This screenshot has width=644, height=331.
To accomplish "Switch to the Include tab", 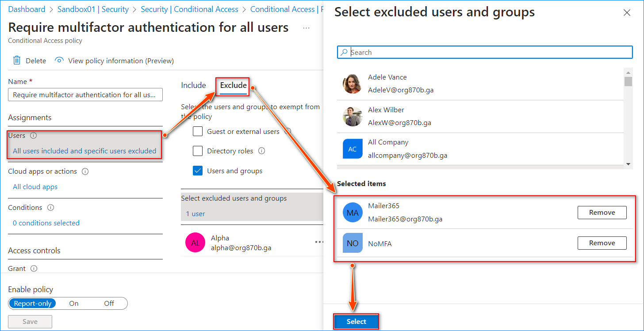I will pos(194,85).
